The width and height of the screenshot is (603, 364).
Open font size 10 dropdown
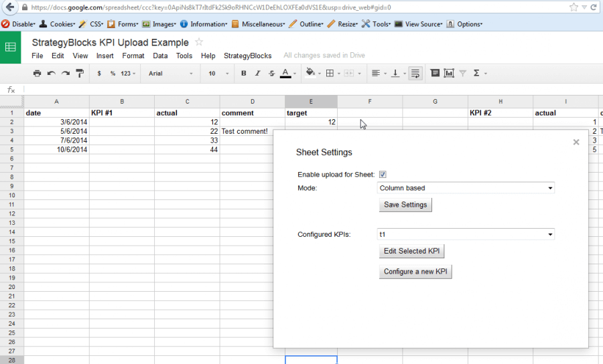tap(218, 74)
